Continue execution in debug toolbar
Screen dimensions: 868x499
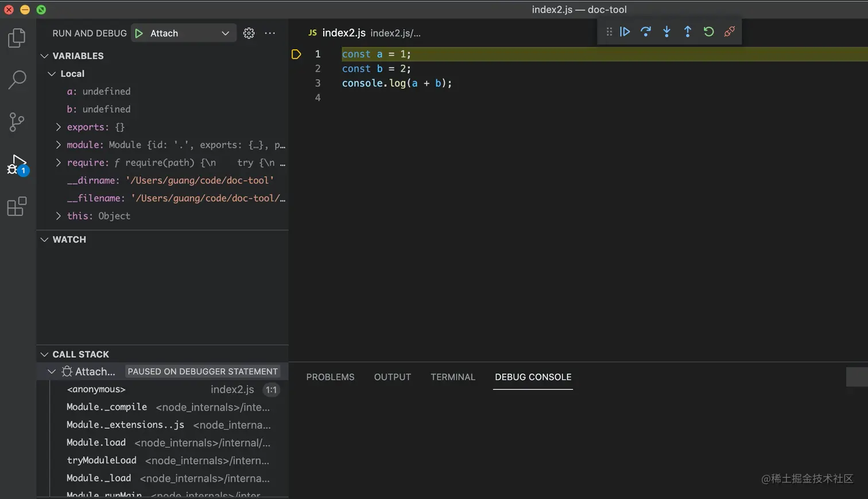point(625,32)
